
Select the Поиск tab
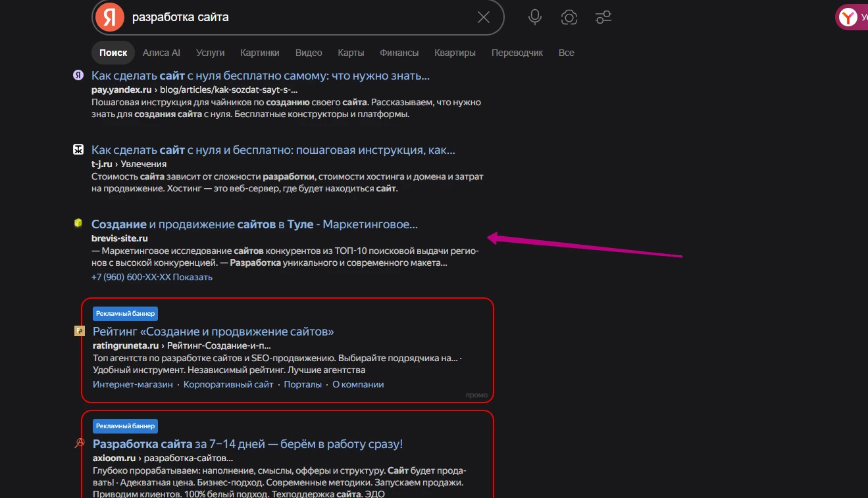pyautogui.click(x=113, y=53)
